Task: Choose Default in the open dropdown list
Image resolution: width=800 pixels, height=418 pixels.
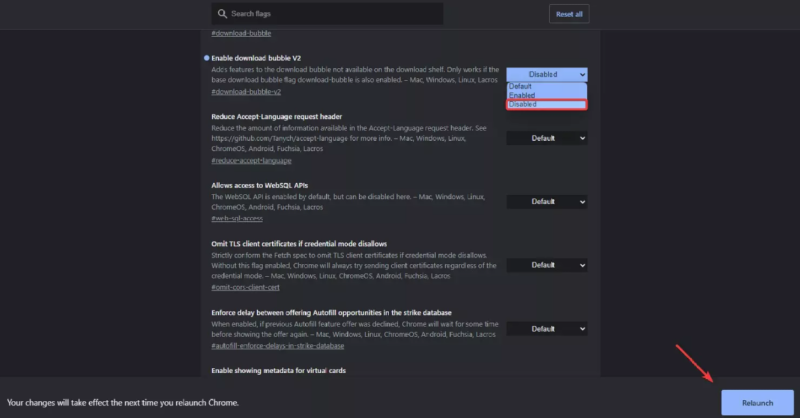Action: [x=521, y=86]
